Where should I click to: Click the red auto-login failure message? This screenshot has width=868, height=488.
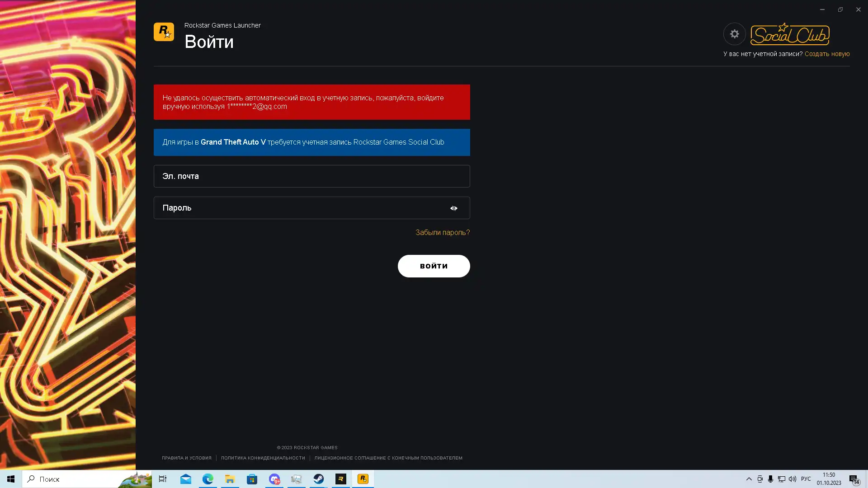coord(311,102)
